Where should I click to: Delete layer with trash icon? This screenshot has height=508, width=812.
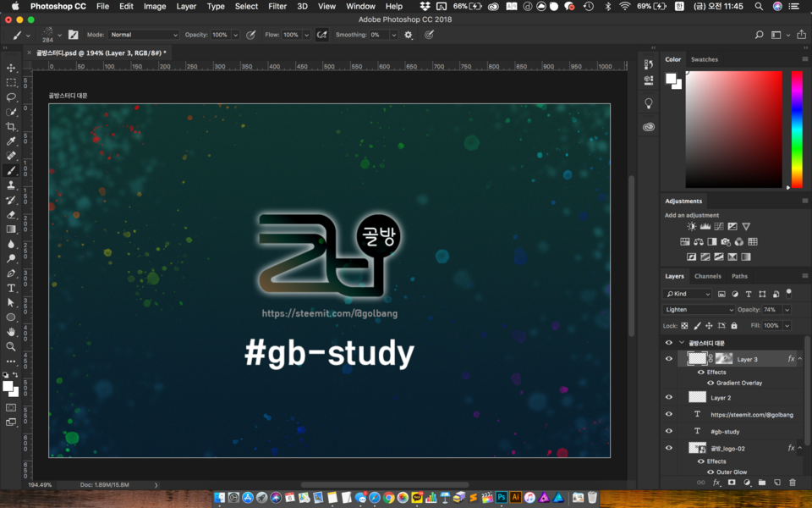pyautogui.click(x=793, y=482)
